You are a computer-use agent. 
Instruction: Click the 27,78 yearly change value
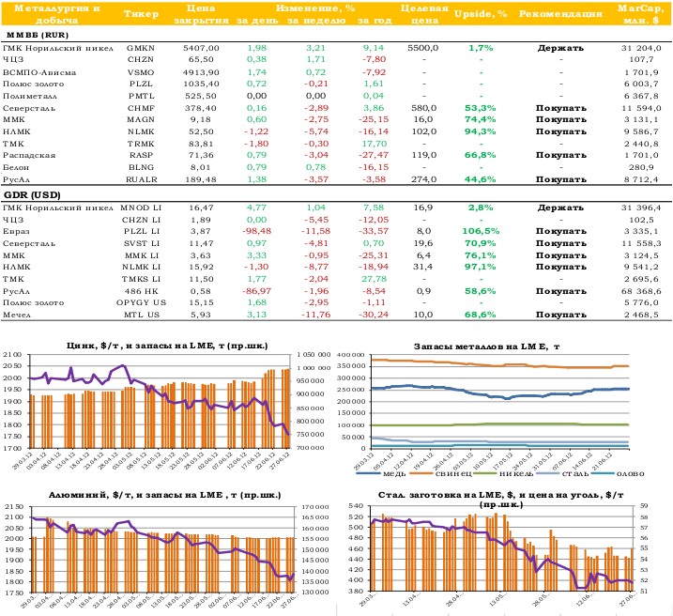point(375,279)
